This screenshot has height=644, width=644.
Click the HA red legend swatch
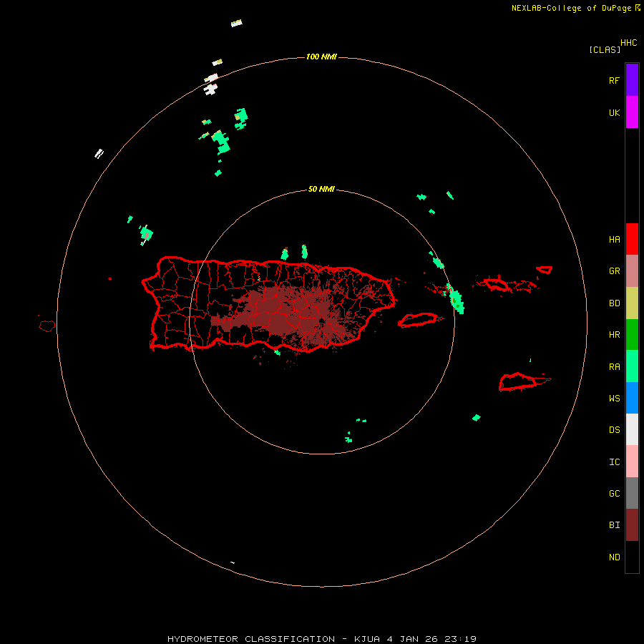click(x=632, y=239)
